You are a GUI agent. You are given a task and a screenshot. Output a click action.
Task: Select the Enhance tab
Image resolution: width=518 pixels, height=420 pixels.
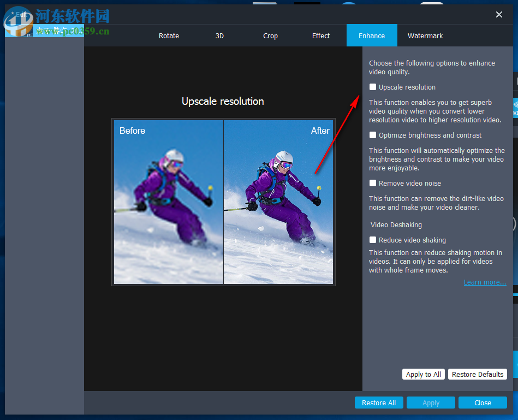372,36
